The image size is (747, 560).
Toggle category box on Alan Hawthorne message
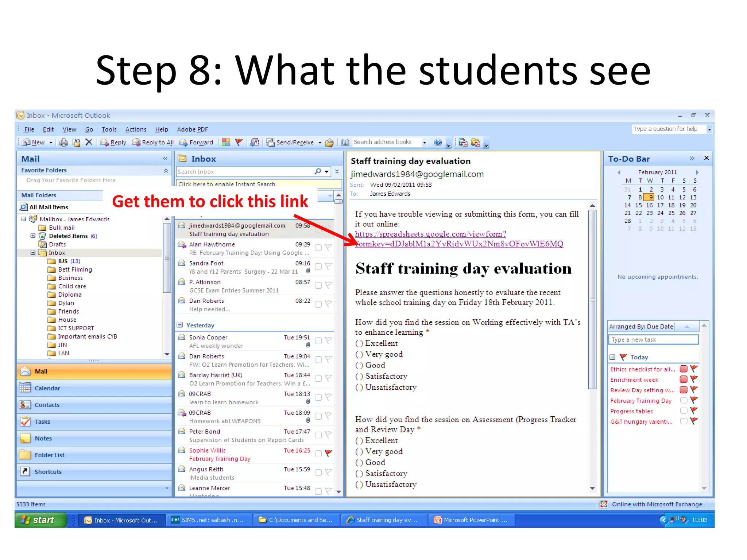click(x=318, y=248)
